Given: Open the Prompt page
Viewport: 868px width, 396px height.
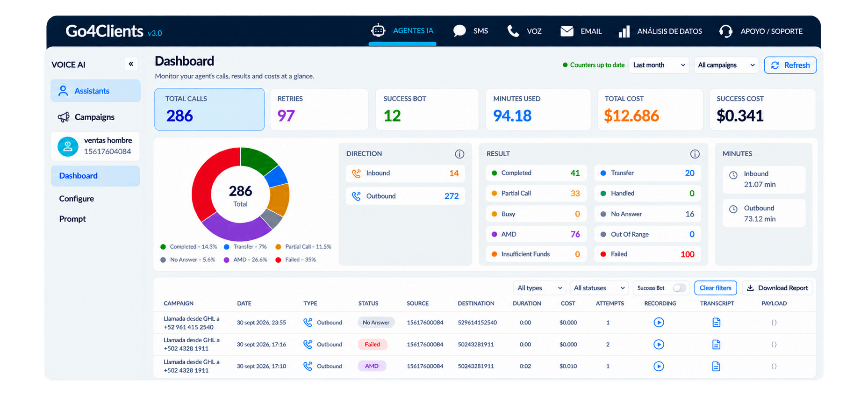Looking at the screenshot, I should point(72,219).
